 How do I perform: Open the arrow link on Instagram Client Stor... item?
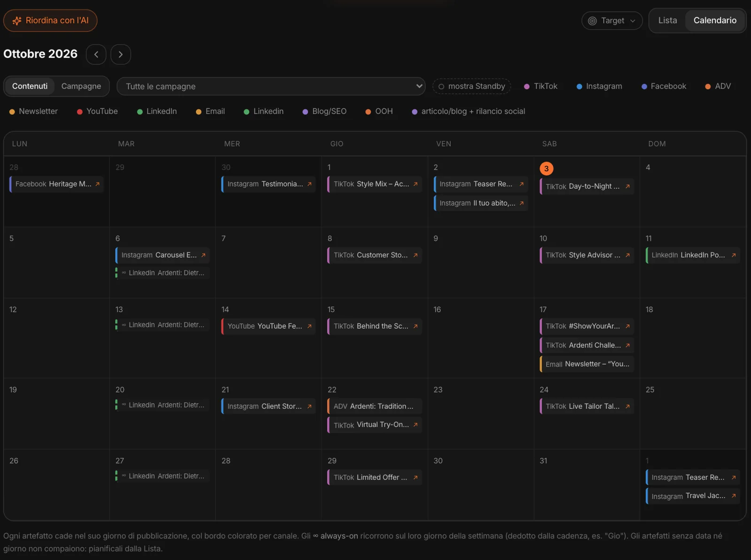point(309,407)
